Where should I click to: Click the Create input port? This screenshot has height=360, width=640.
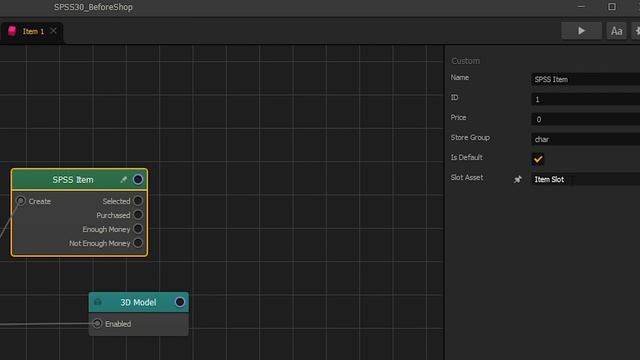pyautogui.click(x=20, y=201)
